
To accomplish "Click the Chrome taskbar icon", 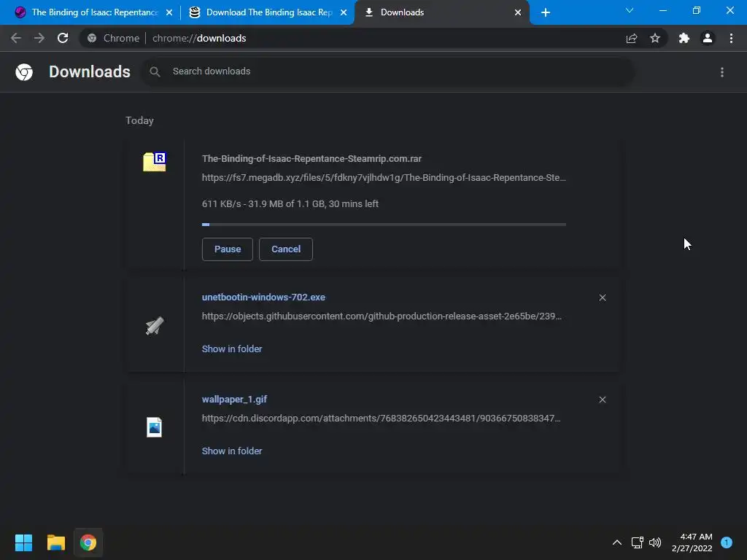I will (x=88, y=542).
